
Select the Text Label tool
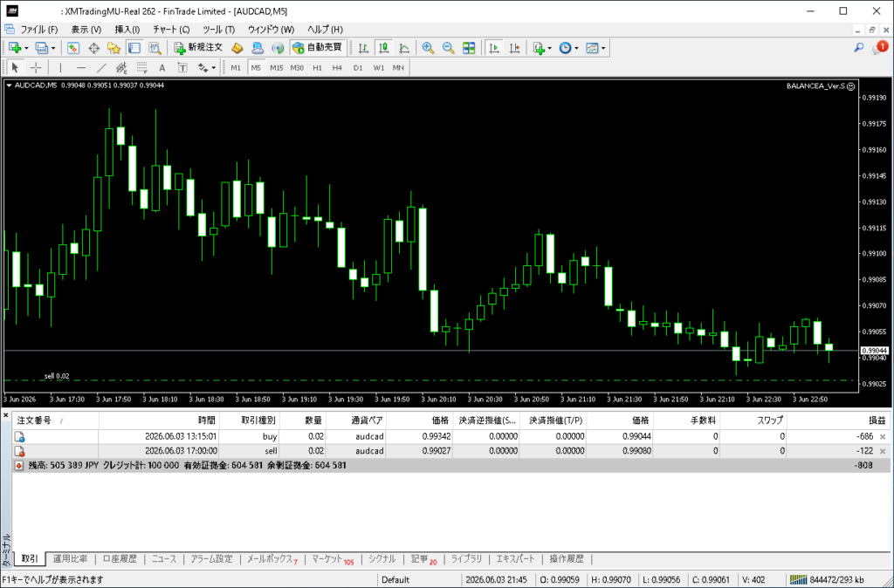coord(182,68)
